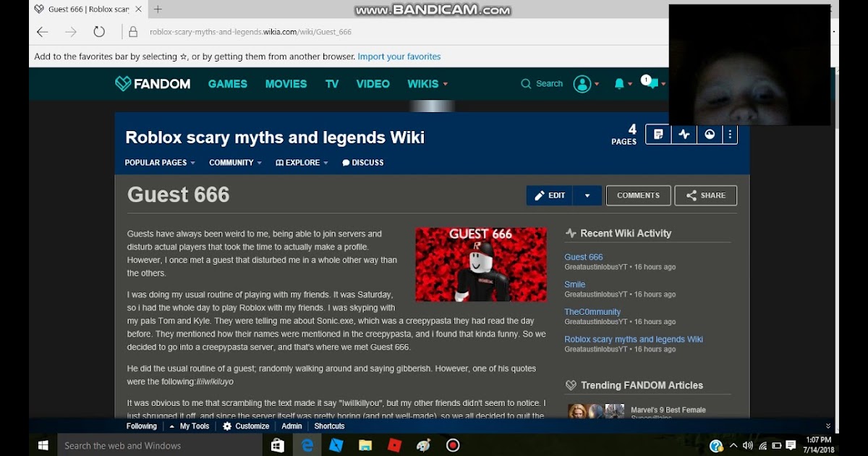
Task: Expand the COMMUNITY dropdown
Action: point(235,163)
